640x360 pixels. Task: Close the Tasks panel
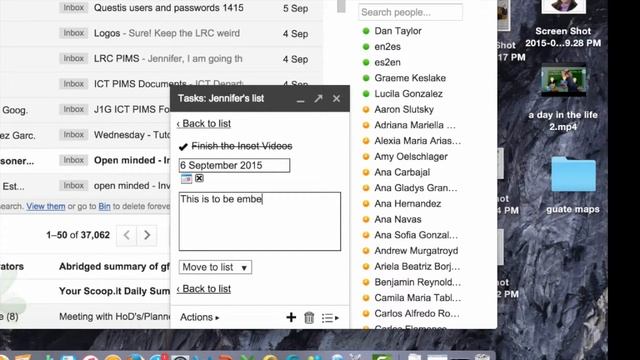[336, 98]
